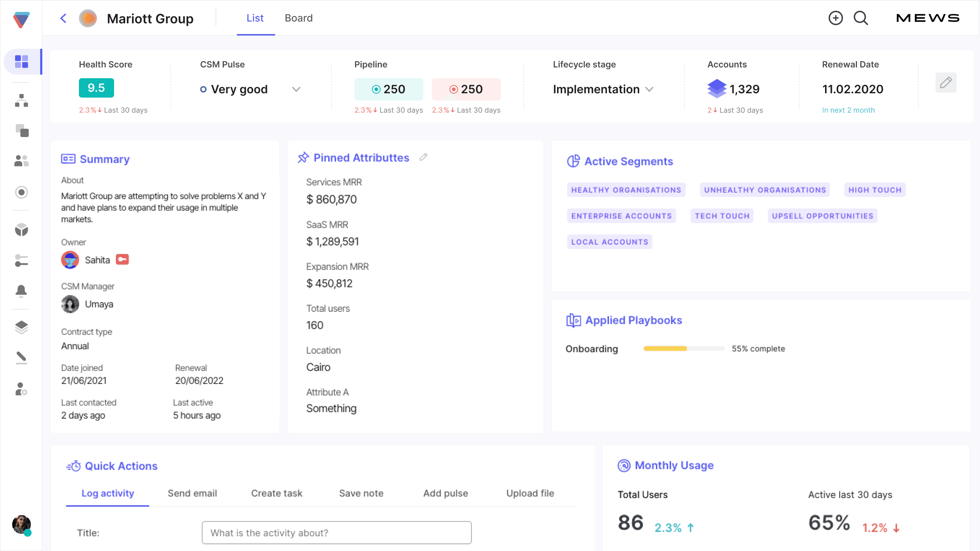Viewport: 980px width, 551px height.
Task: Click the HIGH TOUCH segment tag
Action: [875, 190]
